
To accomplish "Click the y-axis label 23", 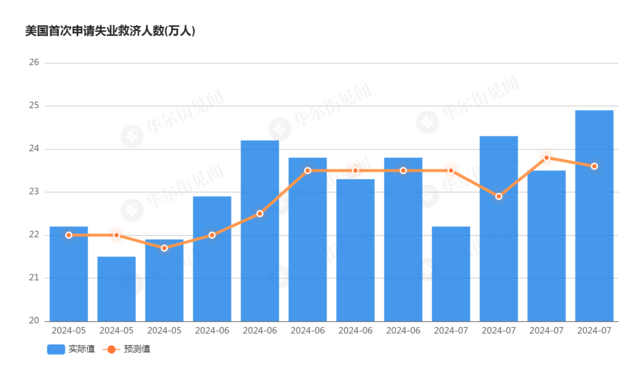I will pos(34,192).
